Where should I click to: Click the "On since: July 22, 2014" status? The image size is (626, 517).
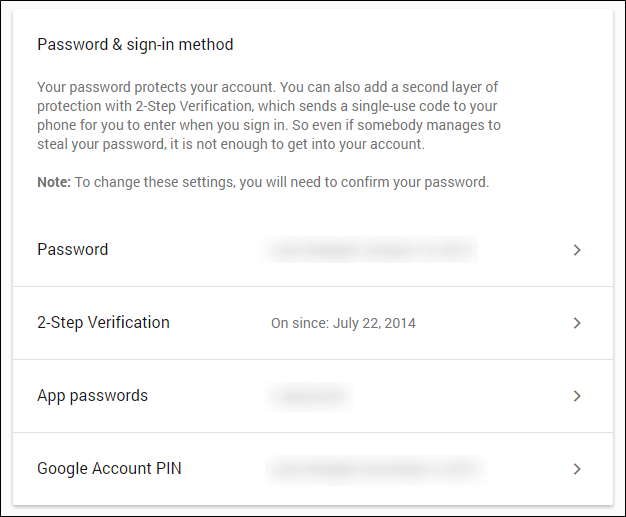[x=343, y=323]
